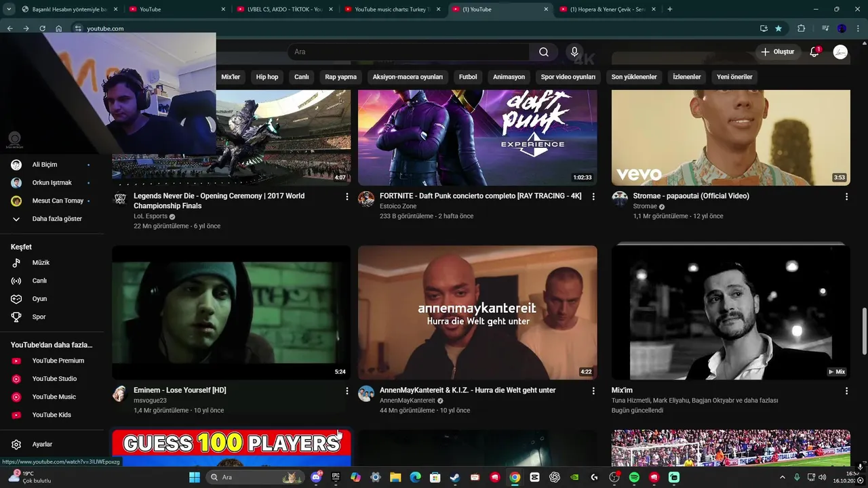Open the Mix'im playlist thumbnail
Viewport: 868px width, 488px height.
point(730,312)
